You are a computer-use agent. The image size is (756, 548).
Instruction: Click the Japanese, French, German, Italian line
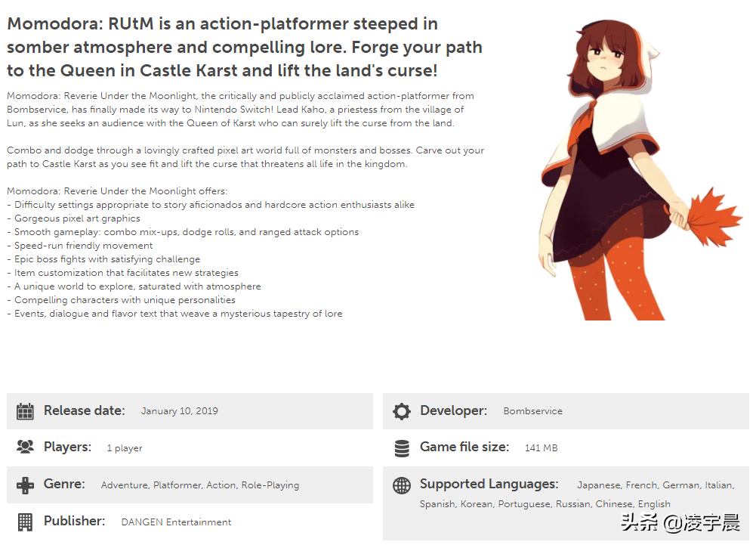pos(656,485)
